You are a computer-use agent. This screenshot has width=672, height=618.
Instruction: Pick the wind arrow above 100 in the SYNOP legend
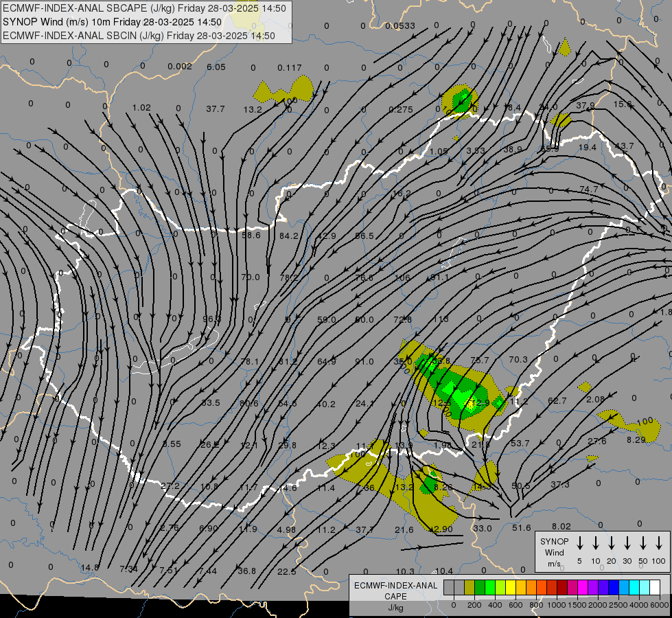coord(659,543)
